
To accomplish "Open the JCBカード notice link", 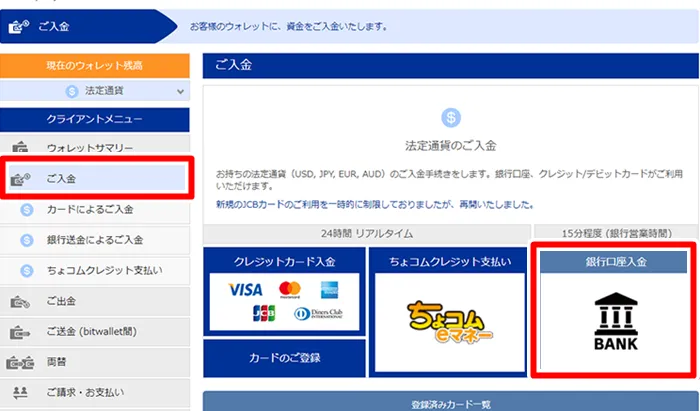I will pyautogui.click(x=375, y=204).
